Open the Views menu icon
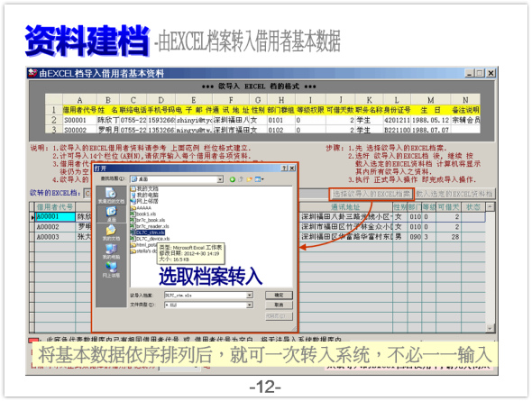Screen dimensions: 532x401 [259, 179]
